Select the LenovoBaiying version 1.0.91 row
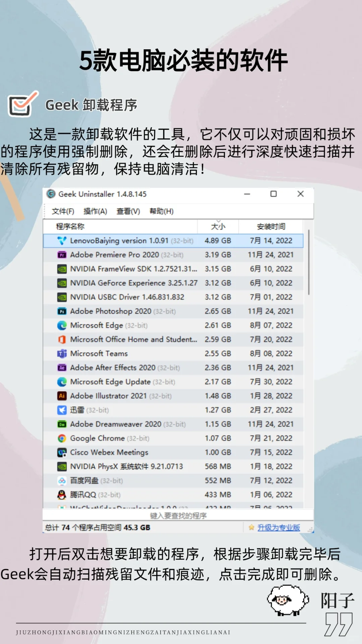Image resolution: width=362 pixels, height=644 pixels. coord(173,240)
